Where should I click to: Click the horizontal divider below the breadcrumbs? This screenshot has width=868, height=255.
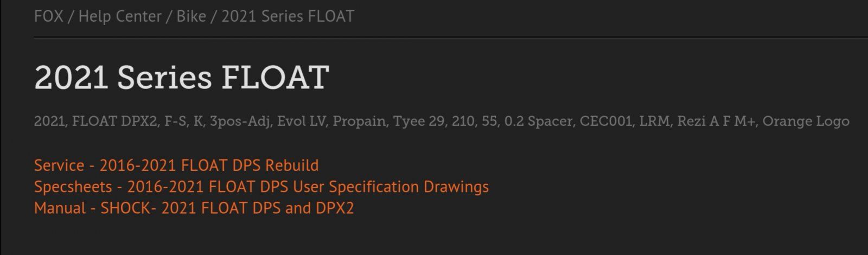coord(451,37)
